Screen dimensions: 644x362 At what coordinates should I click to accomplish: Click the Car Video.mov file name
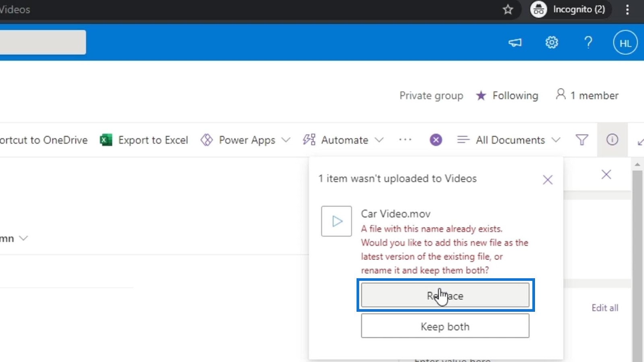396,214
